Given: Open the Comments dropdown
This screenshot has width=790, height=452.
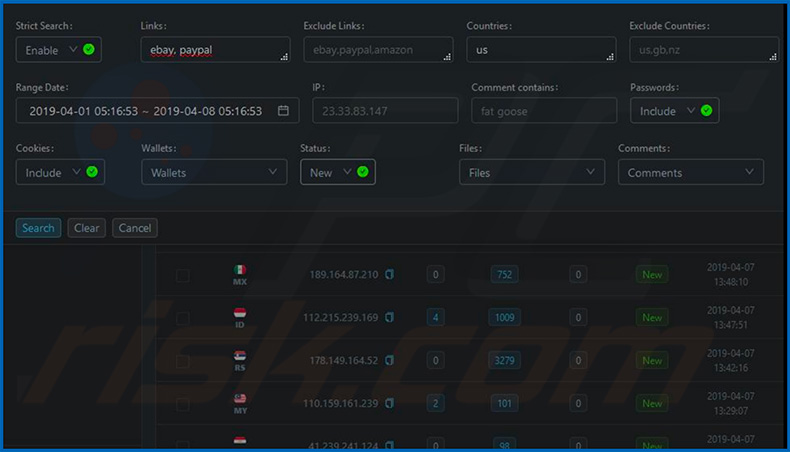Looking at the screenshot, I should click(690, 173).
